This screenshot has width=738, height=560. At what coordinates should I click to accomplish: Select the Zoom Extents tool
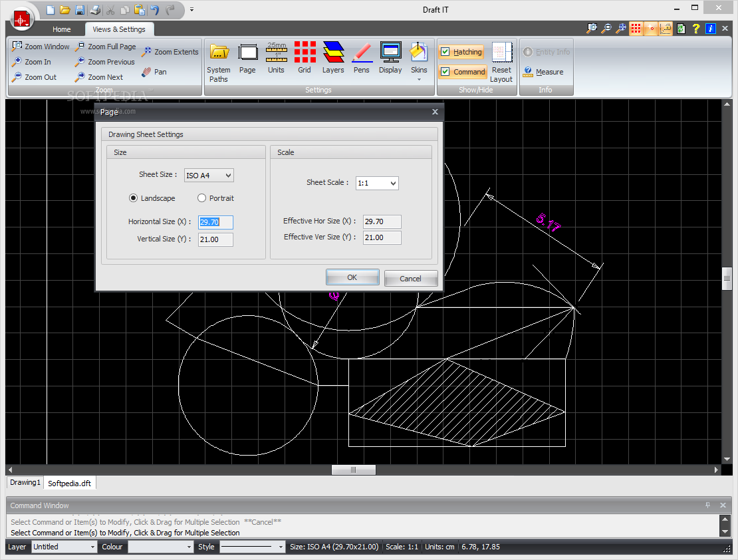(170, 52)
